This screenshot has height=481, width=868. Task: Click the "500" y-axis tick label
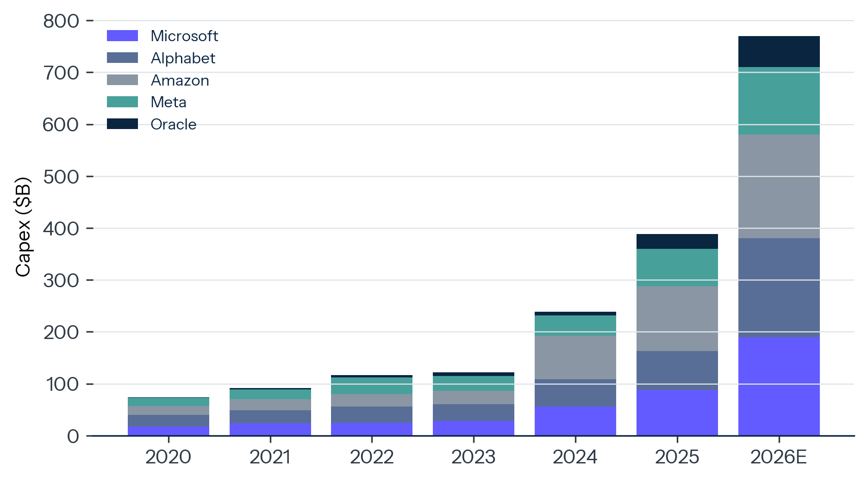pos(62,177)
